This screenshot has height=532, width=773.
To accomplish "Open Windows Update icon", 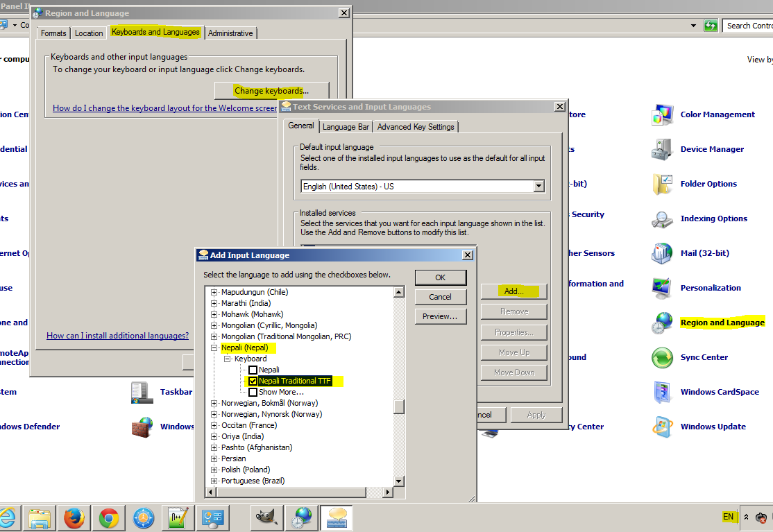I will [662, 427].
